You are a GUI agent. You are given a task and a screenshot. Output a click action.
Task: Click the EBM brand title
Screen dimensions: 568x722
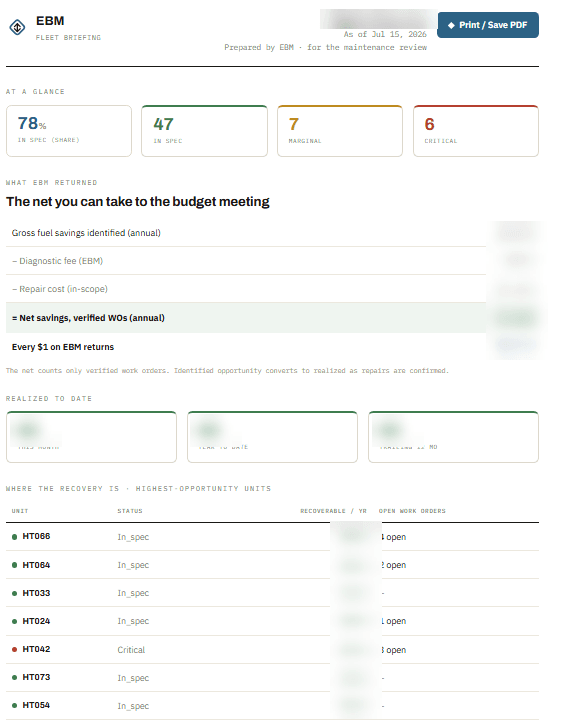pyautogui.click(x=50, y=21)
